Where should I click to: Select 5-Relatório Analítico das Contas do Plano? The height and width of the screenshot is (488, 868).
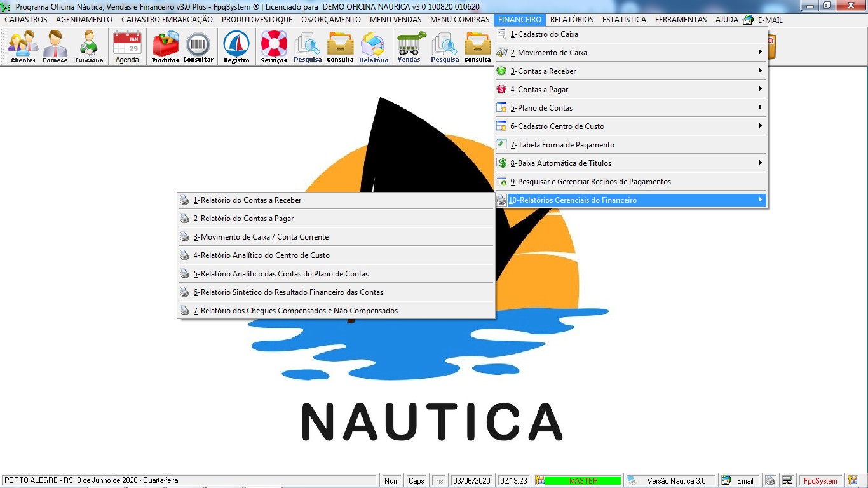click(x=336, y=274)
